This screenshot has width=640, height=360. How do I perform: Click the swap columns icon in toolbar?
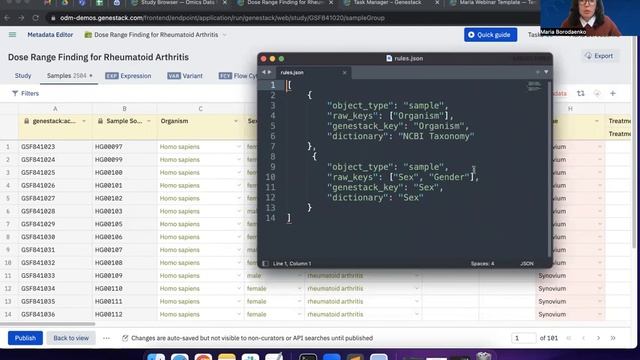coord(580,93)
